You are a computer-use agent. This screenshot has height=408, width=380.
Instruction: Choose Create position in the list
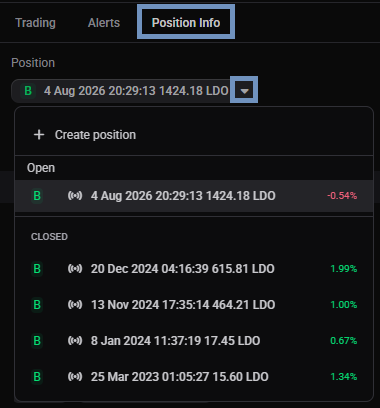click(194, 135)
